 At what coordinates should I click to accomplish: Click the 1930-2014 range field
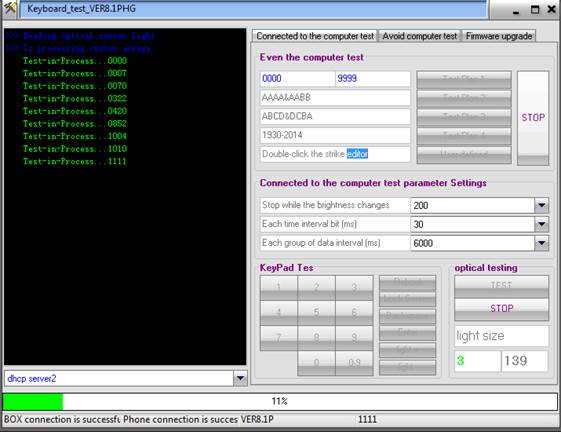tap(335, 135)
